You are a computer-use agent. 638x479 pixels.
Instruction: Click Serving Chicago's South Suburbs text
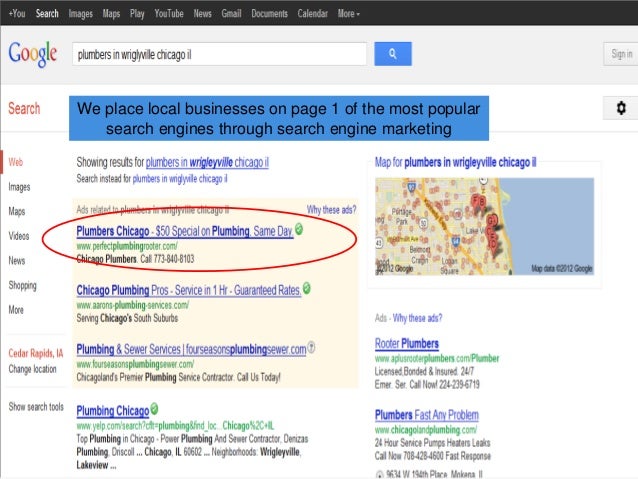point(127,318)
